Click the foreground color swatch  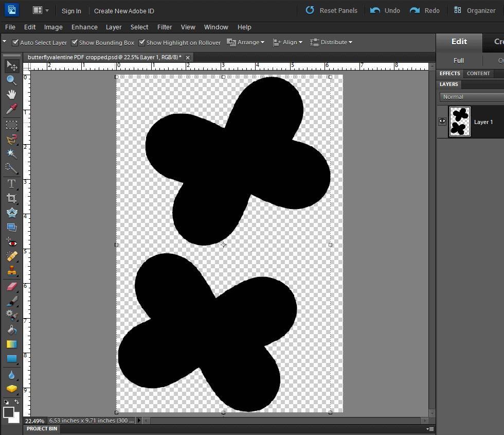point(9,412)
